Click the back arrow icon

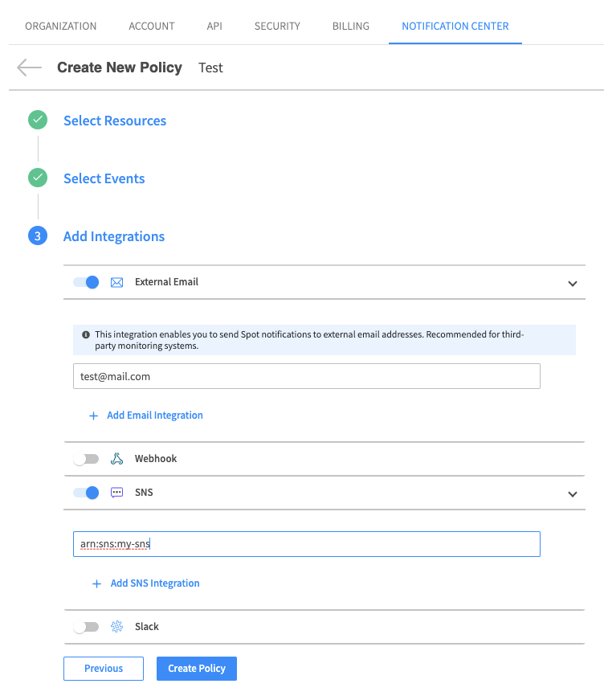29,68
